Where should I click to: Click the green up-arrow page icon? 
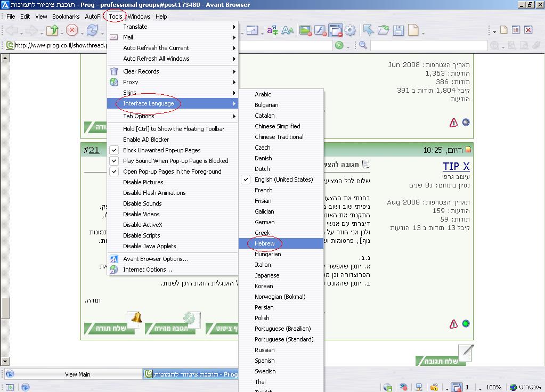click(x=52, y=30)
